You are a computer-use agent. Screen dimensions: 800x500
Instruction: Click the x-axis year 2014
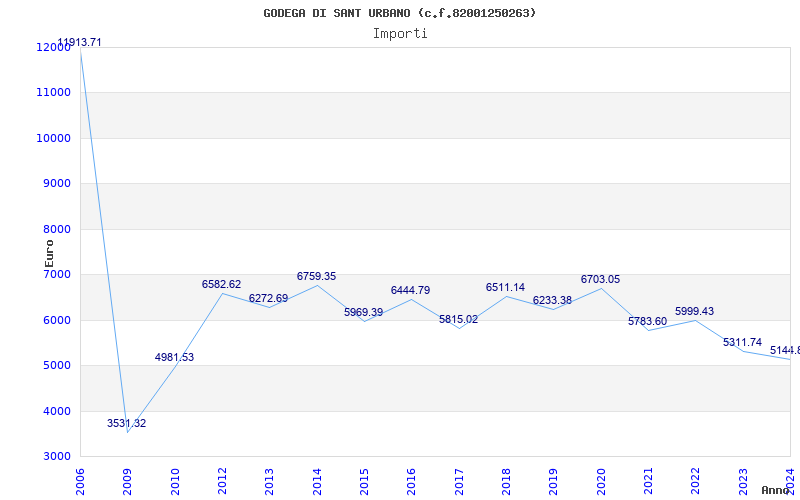pyautogui.click(x=317, y=482)
